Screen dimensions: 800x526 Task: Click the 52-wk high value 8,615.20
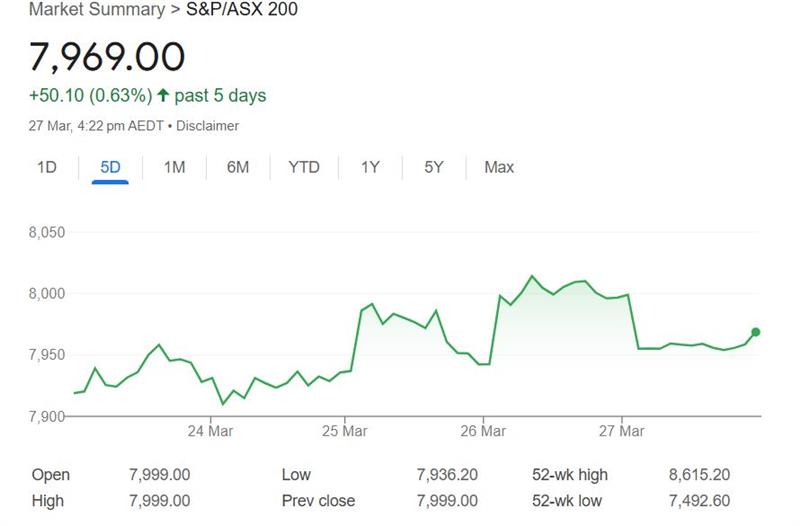tap(699, 475)
